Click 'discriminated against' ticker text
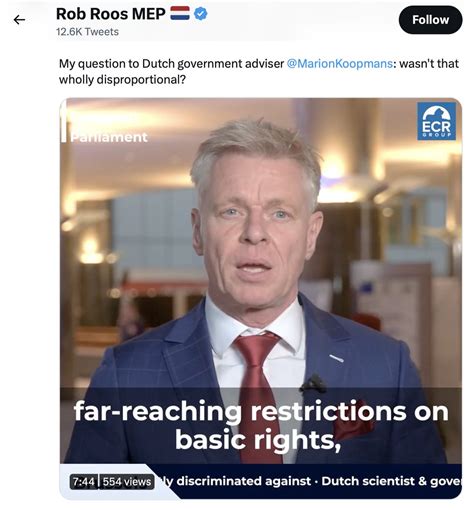This screenshot has width=474, height=510. (x=243, y=481)
